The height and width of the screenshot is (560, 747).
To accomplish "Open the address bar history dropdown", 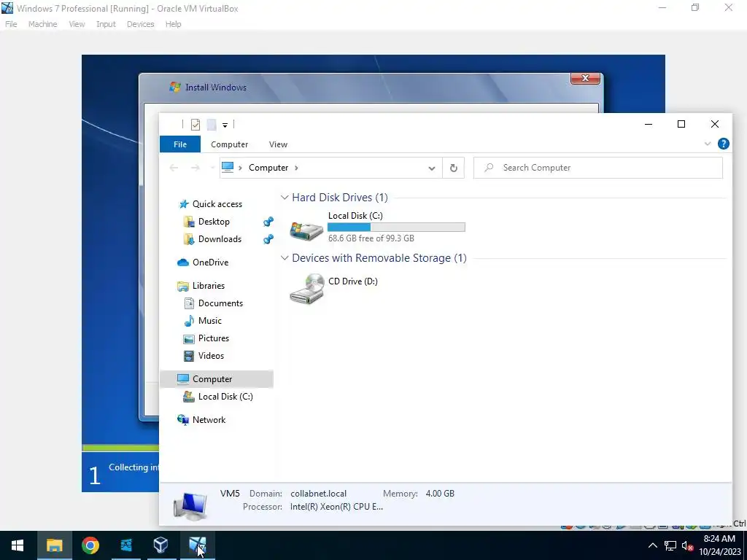I will 432,168.
